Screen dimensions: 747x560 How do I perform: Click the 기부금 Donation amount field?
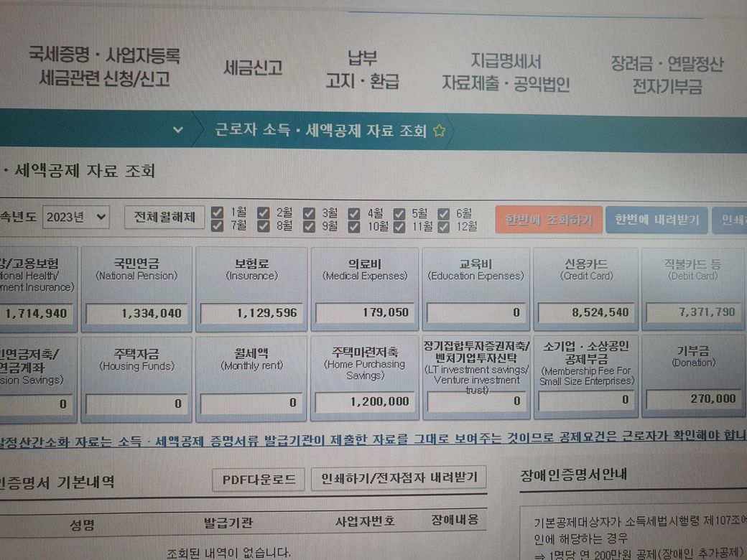[694, 399]
